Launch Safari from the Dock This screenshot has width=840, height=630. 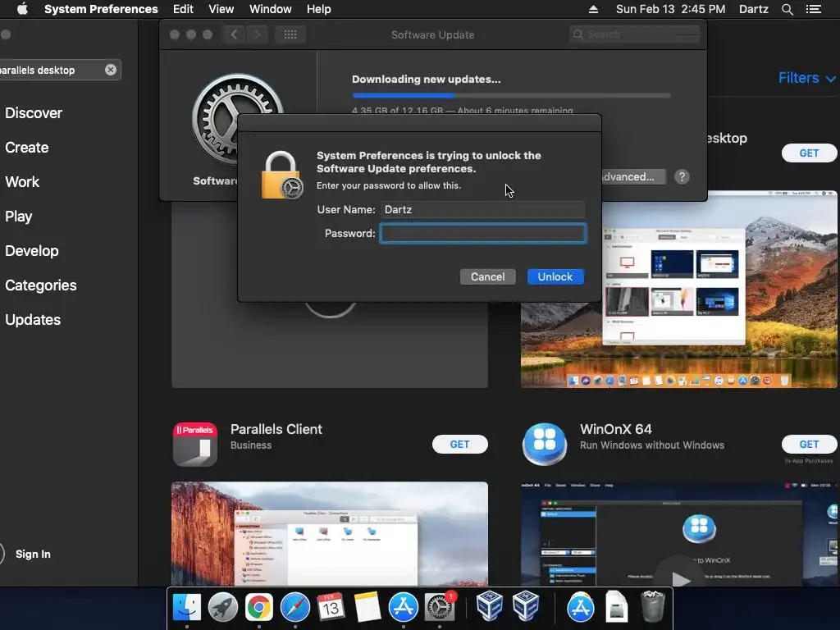295,607
